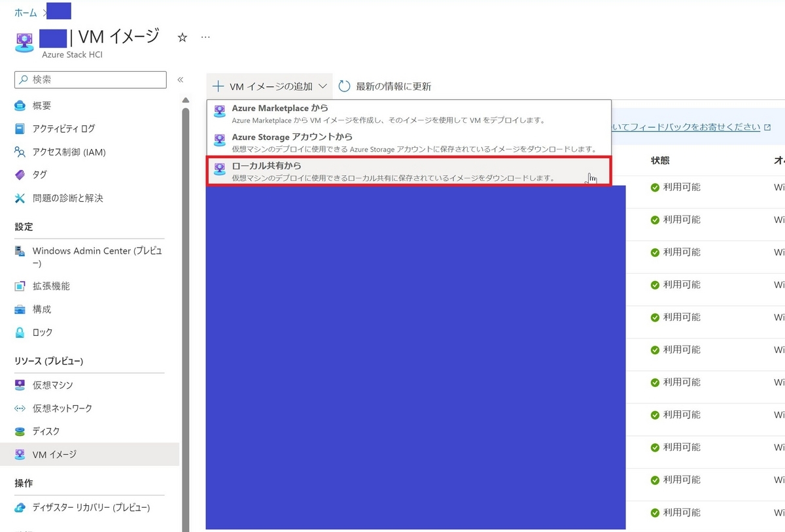The width and height of the screenshot is (785, 532).
Task: Expand the VM イメージの追加 dropdown chevron
Action: point(323,86)
